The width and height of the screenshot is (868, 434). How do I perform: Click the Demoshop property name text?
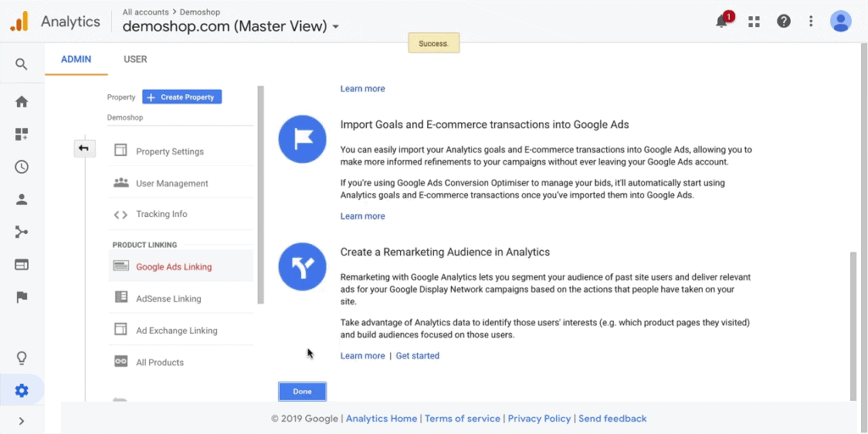pos(125,118)
